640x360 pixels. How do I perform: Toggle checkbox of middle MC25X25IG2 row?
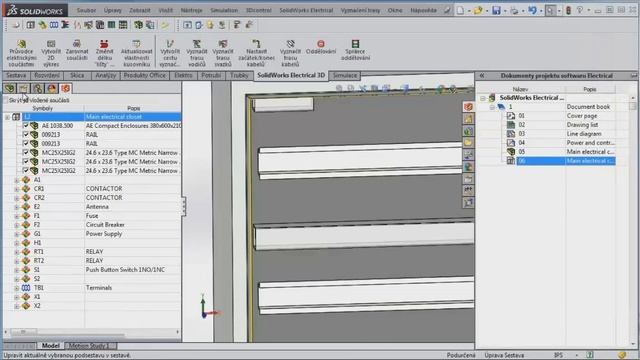click(x=26, y=162)
